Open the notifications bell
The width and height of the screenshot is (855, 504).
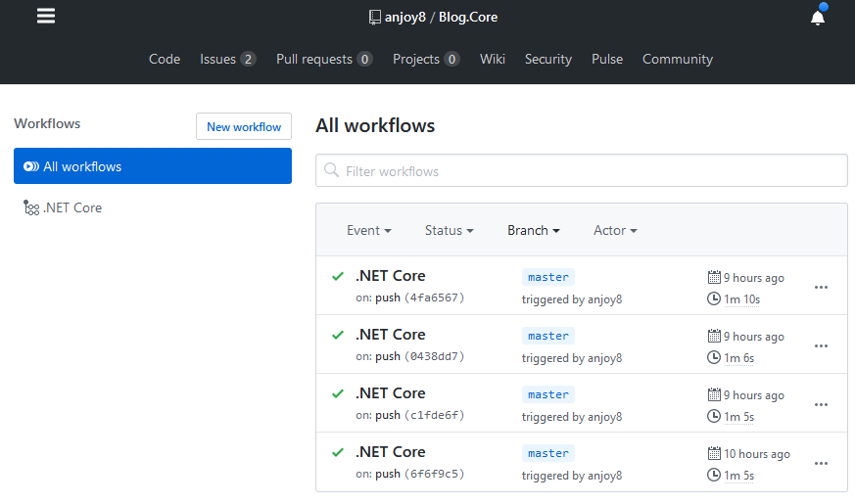tap(818, 18)
